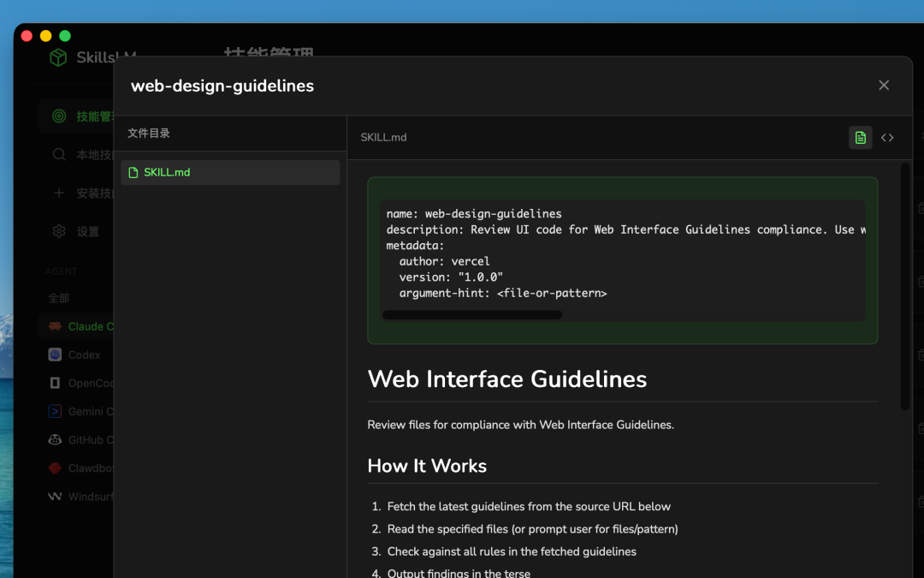
Task: Click 'Check against all rules' list item
Action: click(x=512, y=552)
